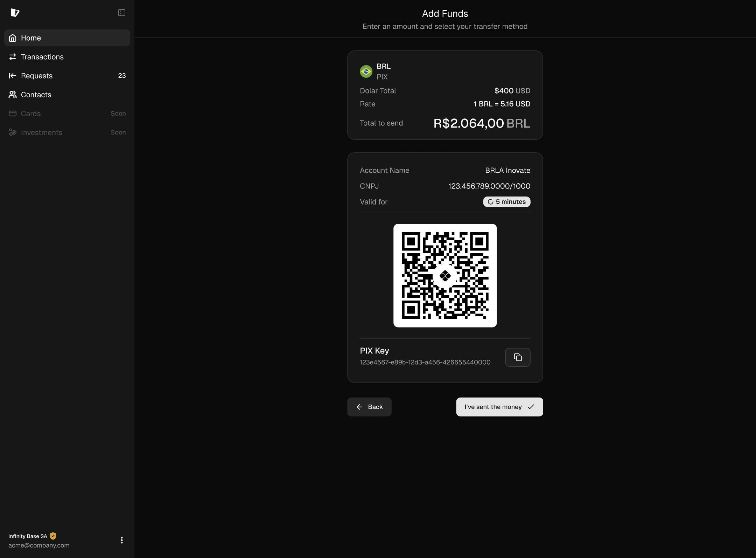Click the 1 BRL = 5.16 USD rate
This screenshot has width=756, height=558.
[x=502, y=104]
